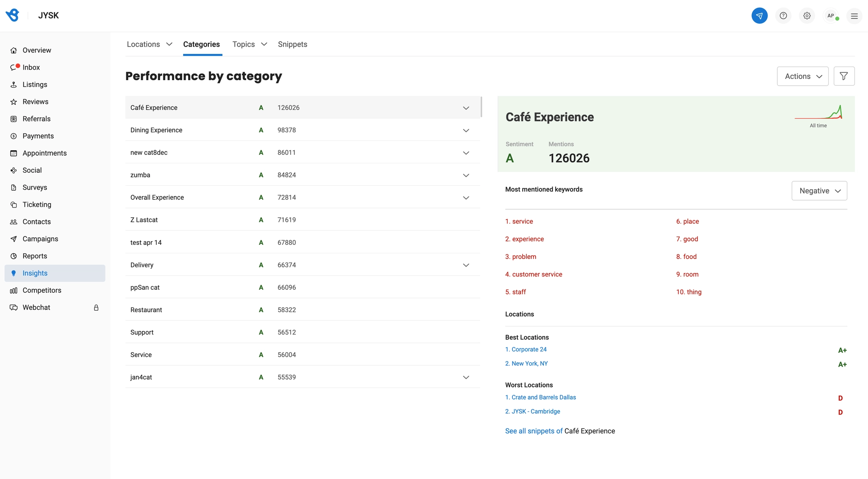Image resolution: width=868 pixels, height=479 pixels.
Task: Select the ppSan cat row
Action: (303, 287)
